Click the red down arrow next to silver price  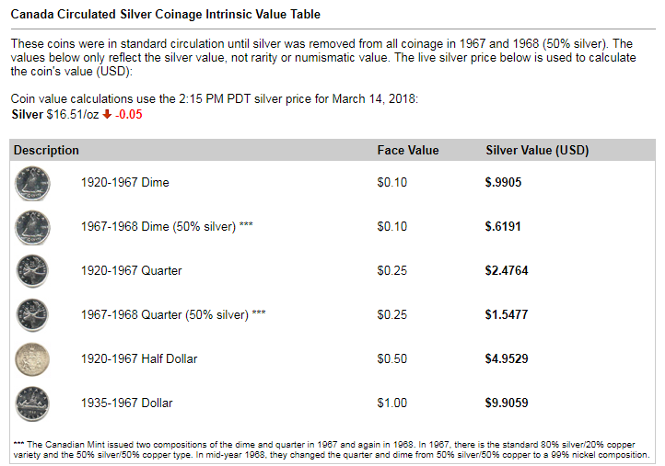107,114
